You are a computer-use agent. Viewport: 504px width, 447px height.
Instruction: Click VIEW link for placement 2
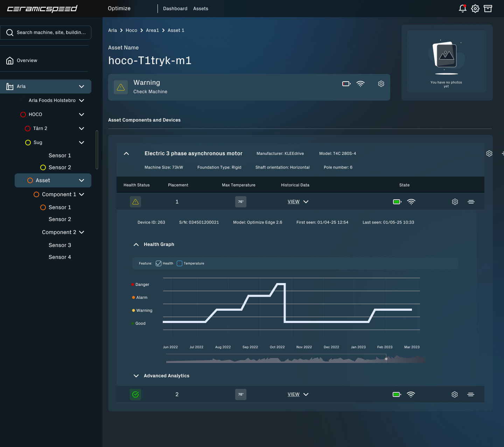pos(293,394)
